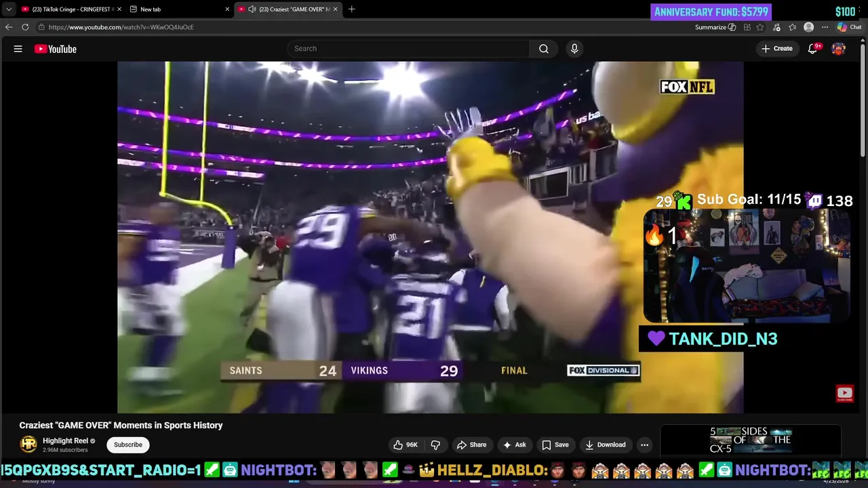
Task: Close the TikTok Cringe tab
Action: 119,9
